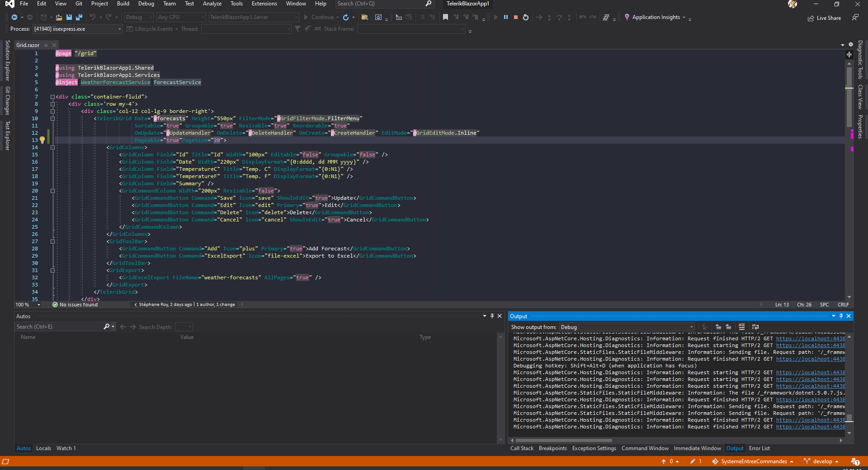Open file with the folder icon
Image resolution: width=868 pixels, height=470 pixels.
coord(59,17)
